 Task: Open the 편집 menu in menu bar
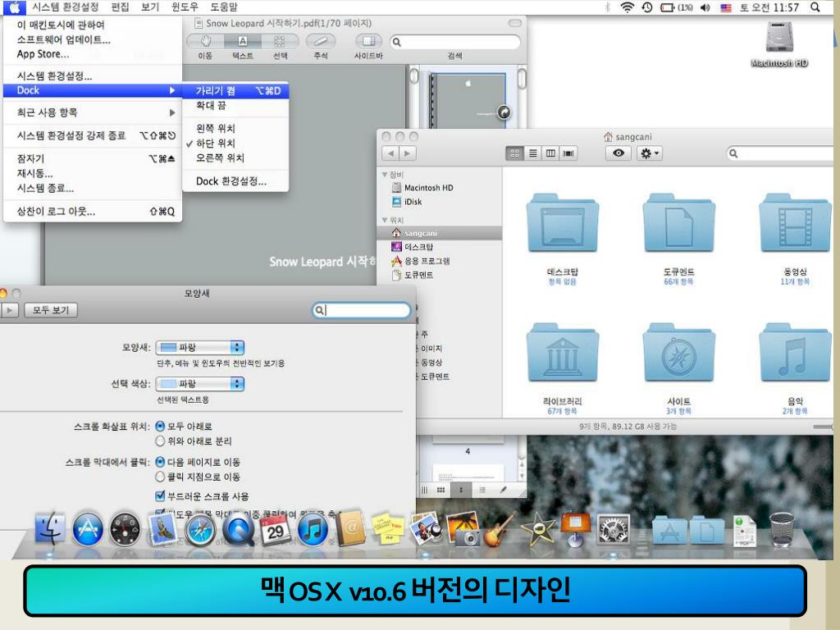point(120,7)
